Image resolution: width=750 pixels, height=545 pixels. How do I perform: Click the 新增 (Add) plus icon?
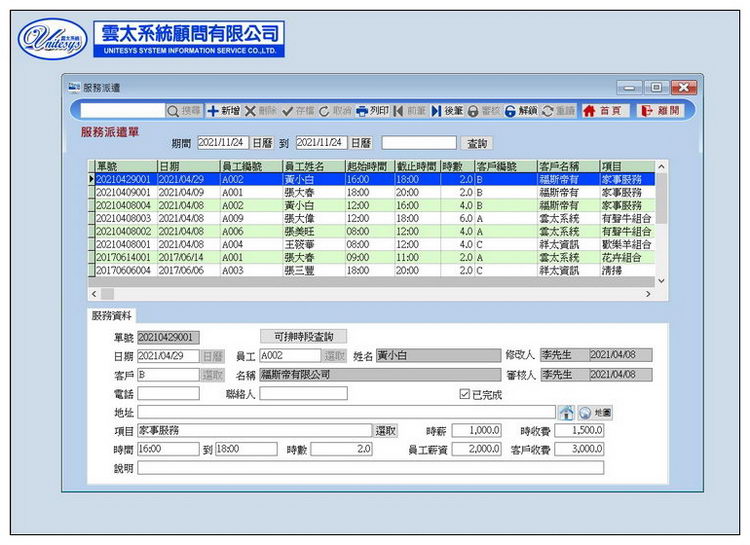point(213,111)
